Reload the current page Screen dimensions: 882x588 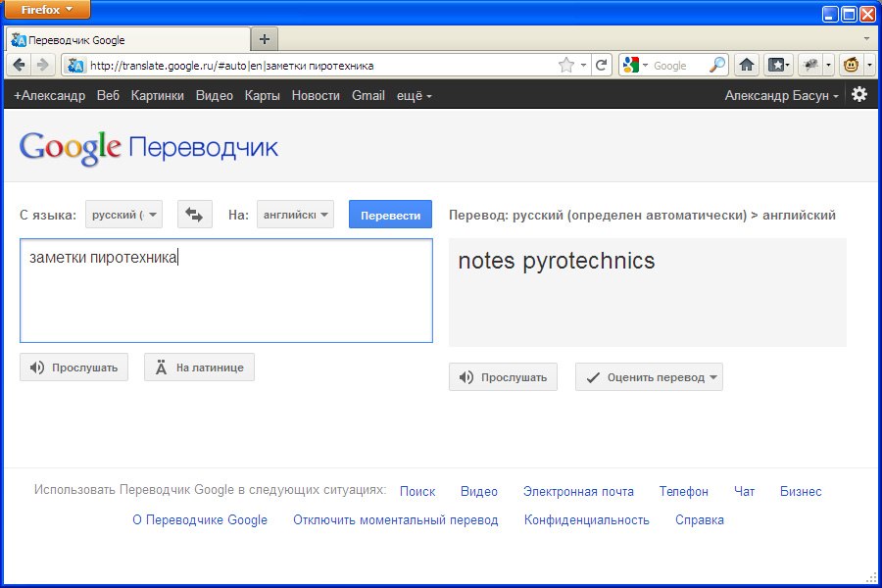point(602,66)
